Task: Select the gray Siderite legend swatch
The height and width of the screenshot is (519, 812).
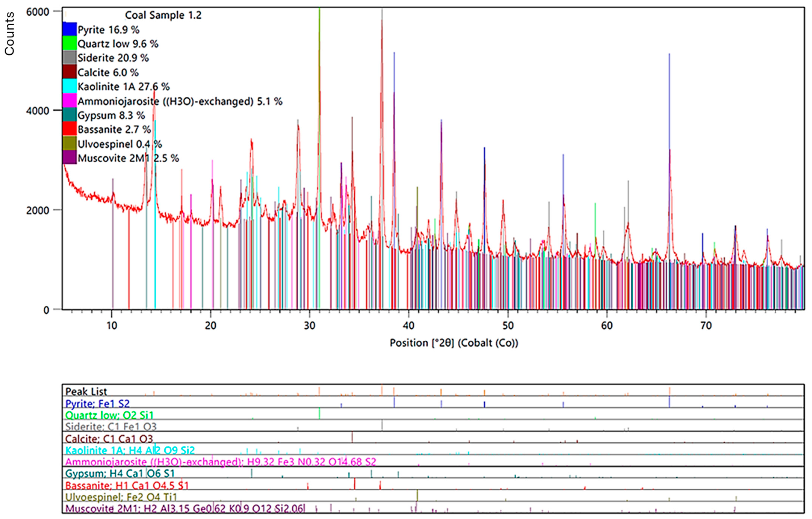Action: click(69, 57)
